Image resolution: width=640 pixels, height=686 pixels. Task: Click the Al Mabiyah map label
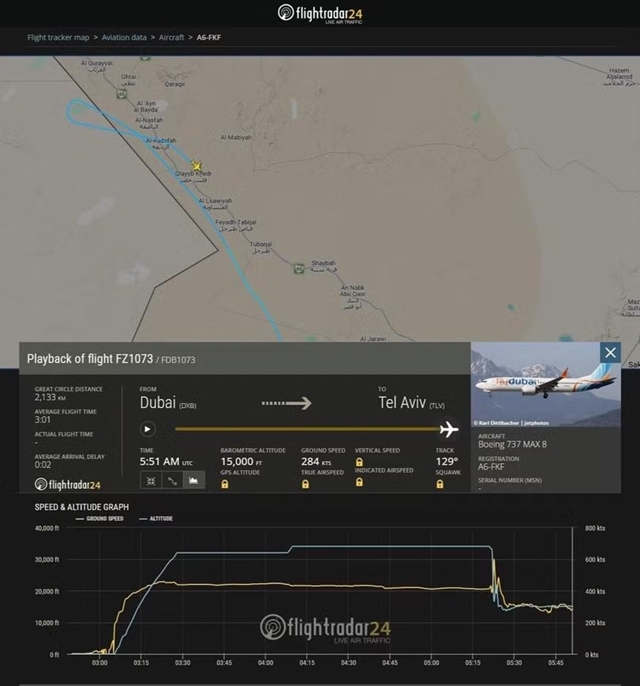236,137
